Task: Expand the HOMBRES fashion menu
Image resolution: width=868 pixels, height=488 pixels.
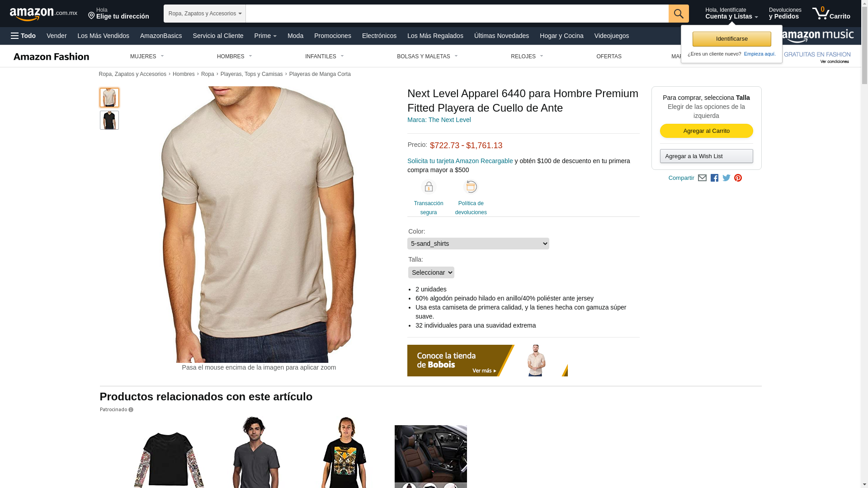Action: click(x=235, y=56)
